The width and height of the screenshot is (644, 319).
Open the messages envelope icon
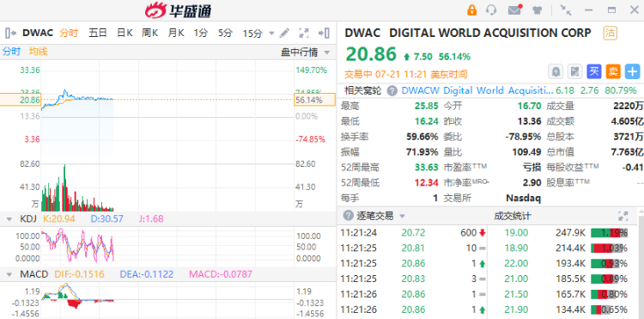tap(514, 9)
